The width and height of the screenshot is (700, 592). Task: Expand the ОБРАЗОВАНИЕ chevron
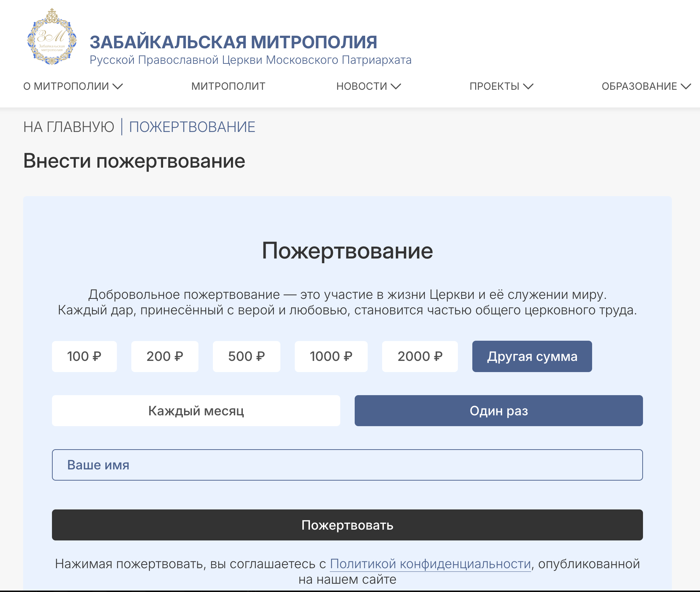click(x=686, y=86)
